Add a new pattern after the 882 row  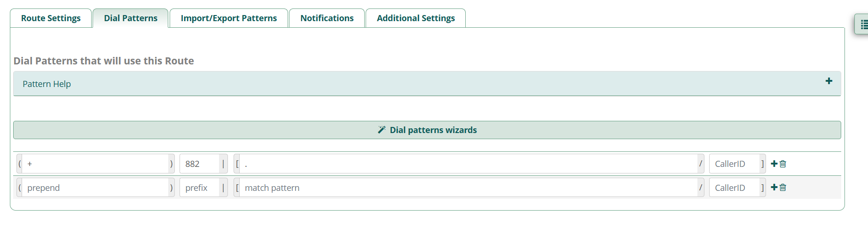(774, 164)
